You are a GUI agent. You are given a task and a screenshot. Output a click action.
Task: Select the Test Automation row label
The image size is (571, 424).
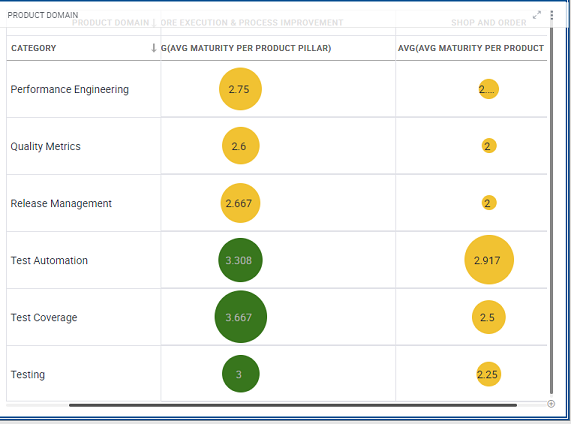pos(49,260)
